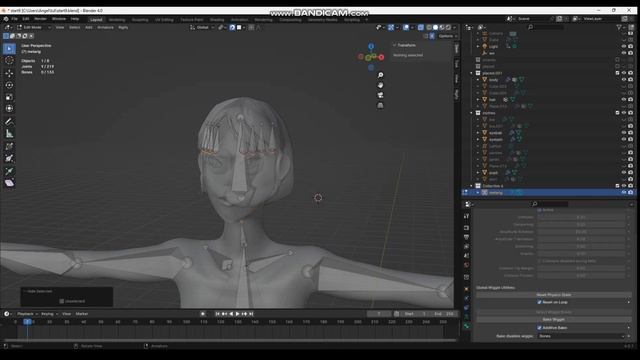Open the File menu
Viewport: 640px width, 360px height.
14,19
